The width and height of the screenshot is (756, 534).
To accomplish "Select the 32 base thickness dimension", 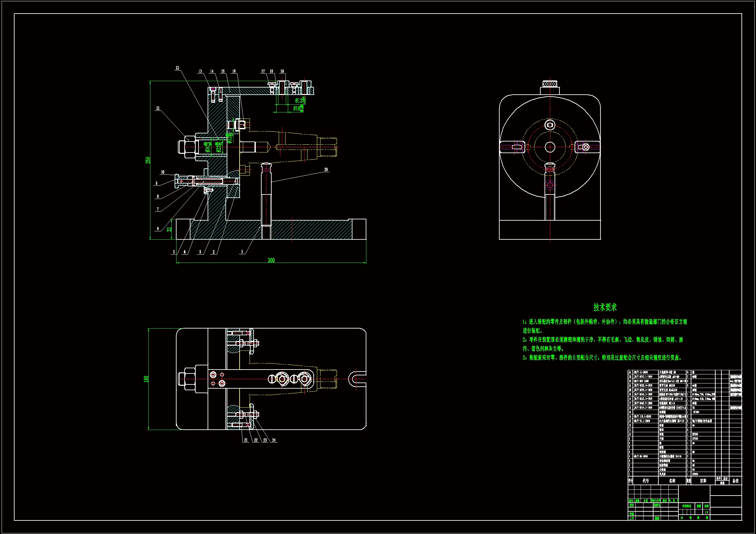I will [x=169, y=229].
